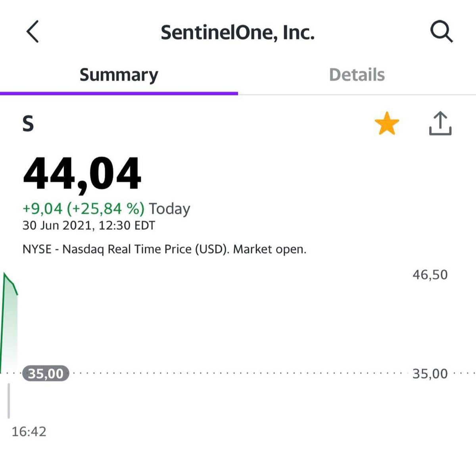This screenshot has width=476, height=453.
Task: Toggle the gold favorite star
Action: click(x=387, y=123)
